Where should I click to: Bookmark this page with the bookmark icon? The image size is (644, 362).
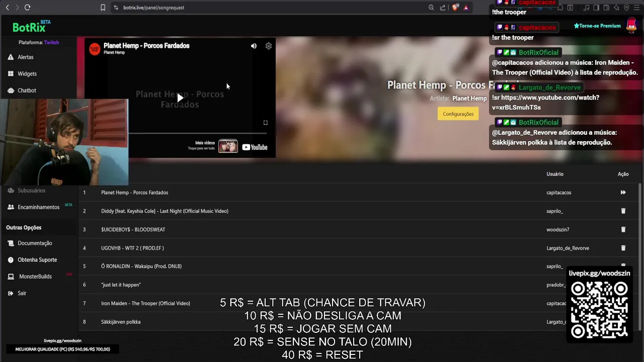(x=103, y=8)
